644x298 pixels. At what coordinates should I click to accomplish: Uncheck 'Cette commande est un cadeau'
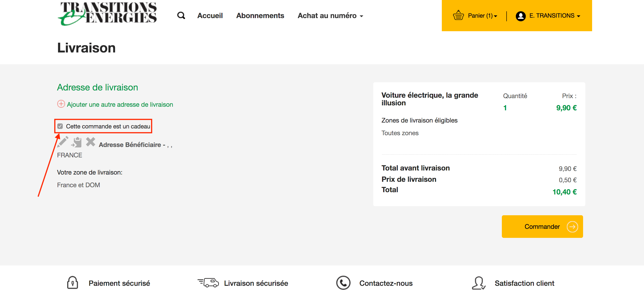coord(60,126)
